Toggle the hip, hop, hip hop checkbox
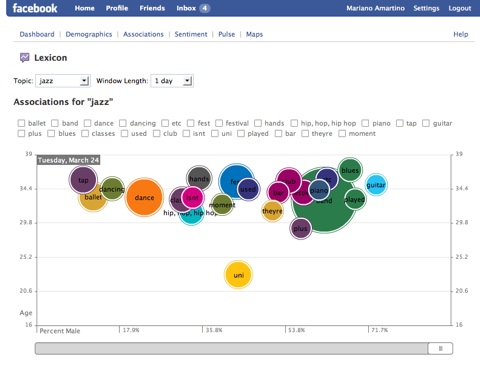The image size is (480, 365). tap(294, 123)
